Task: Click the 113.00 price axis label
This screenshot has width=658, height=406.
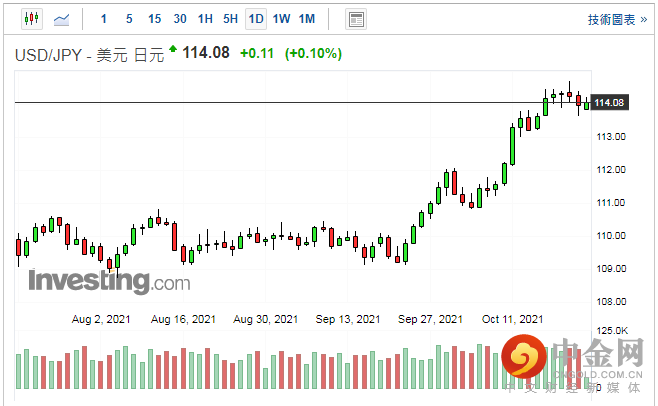Action: 611,136
